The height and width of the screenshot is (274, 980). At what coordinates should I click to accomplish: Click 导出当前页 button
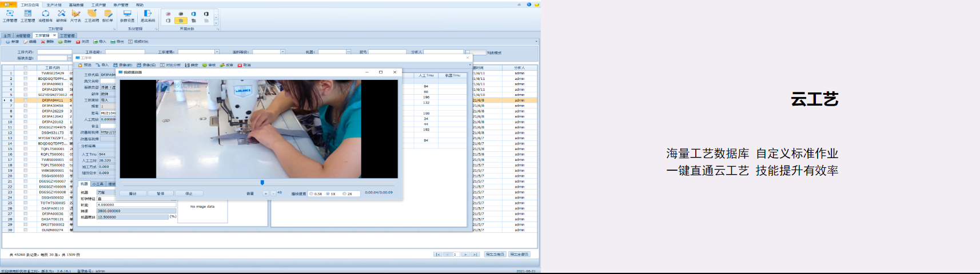(495, 254)
